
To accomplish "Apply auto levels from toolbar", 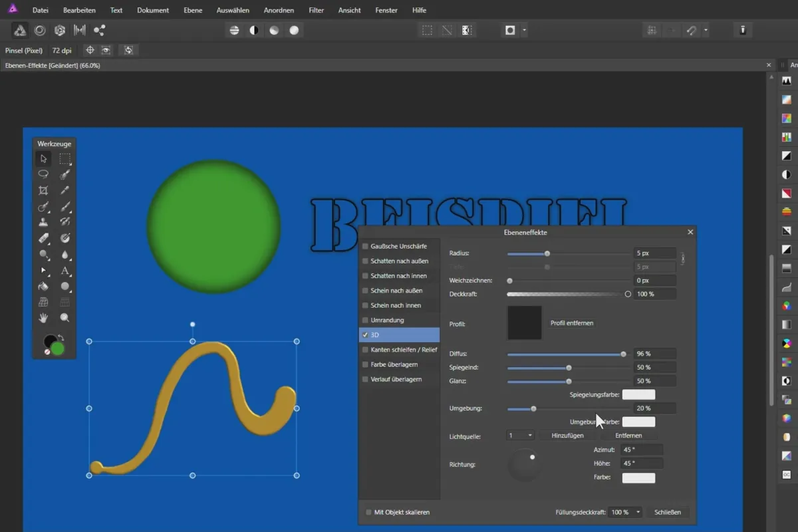I will point(234,30).
